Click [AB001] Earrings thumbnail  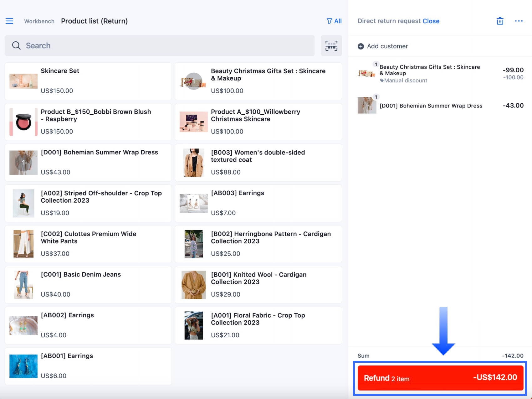pos(23,366)
